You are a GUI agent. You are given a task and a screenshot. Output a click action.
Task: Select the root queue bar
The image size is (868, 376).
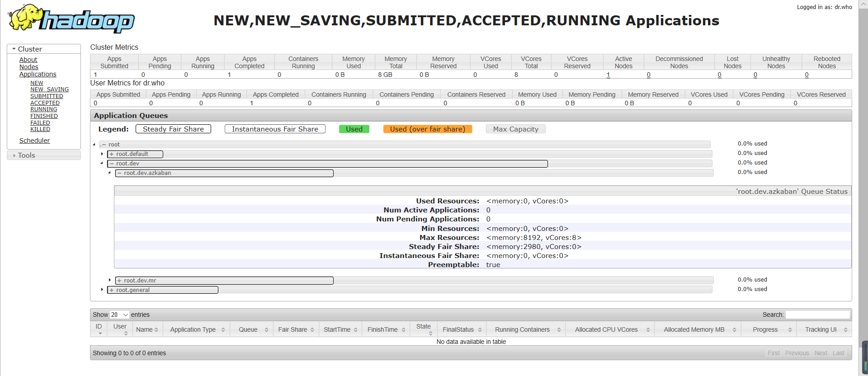[405, 145]
